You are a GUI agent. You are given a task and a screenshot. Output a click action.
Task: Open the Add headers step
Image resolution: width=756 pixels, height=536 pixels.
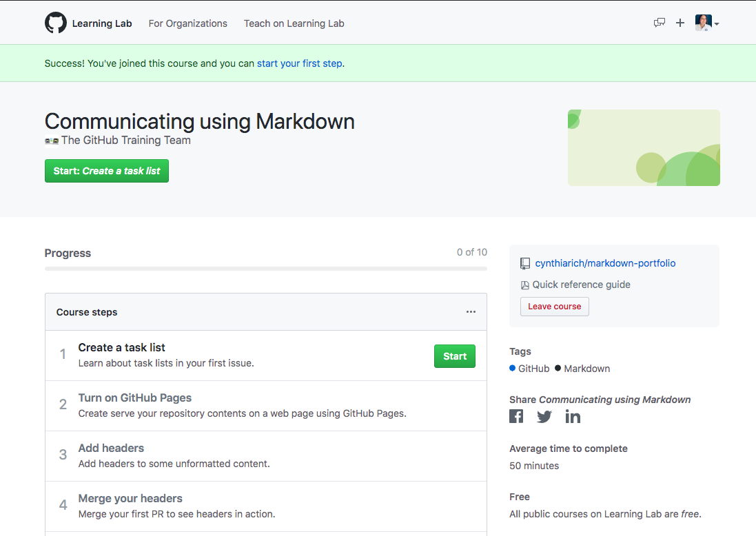[x=112, y=448]
